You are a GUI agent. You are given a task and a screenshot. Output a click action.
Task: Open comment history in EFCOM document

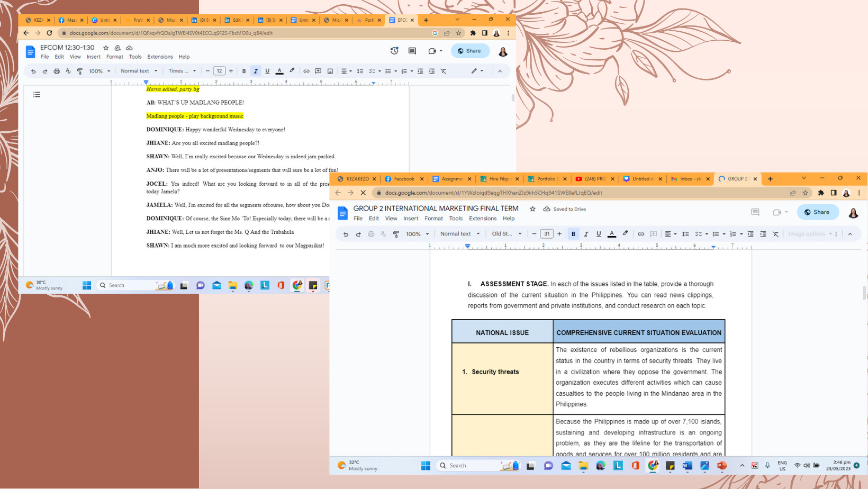pos(412,51)
